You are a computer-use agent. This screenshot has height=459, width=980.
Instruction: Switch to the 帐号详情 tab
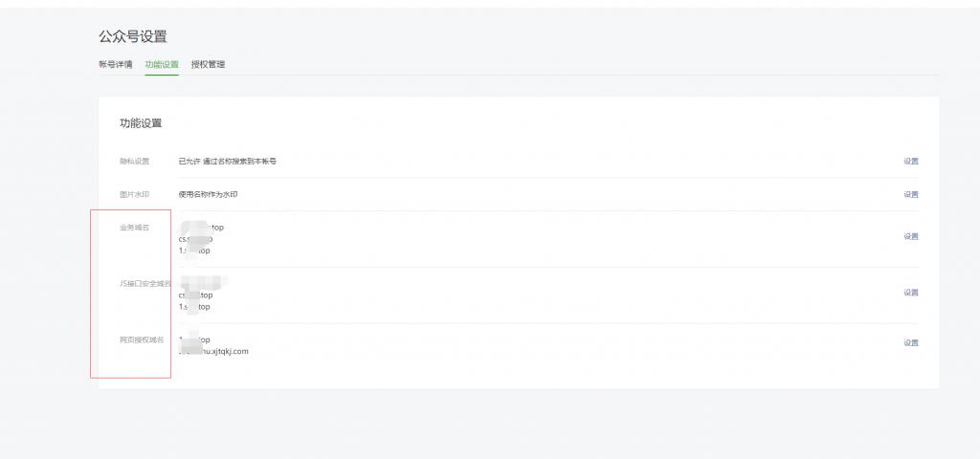click(x=115, y=64)
